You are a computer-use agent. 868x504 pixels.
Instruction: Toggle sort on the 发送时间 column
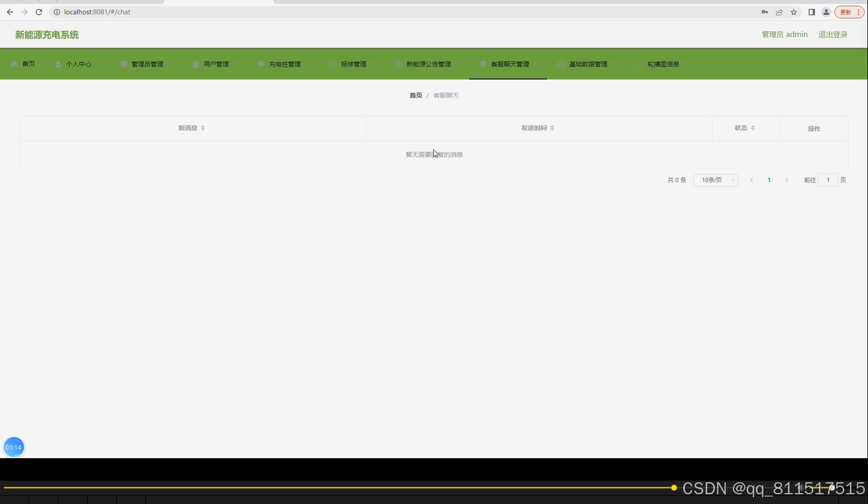coord(552,128)
